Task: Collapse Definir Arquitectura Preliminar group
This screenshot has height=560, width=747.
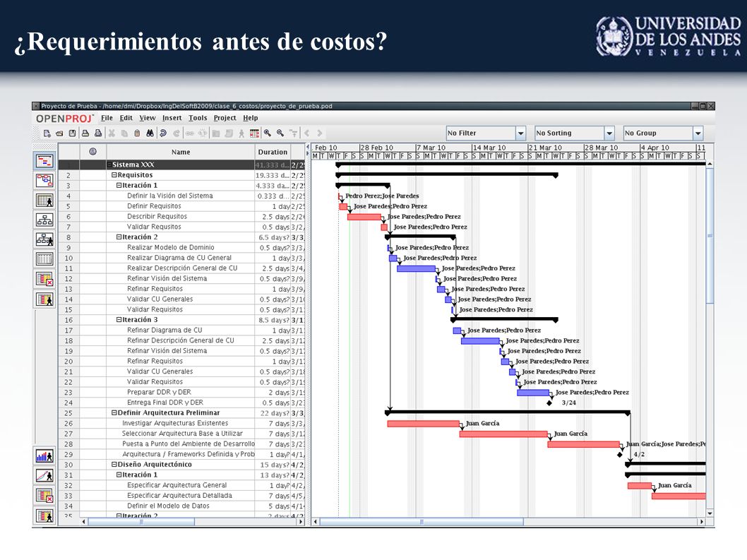Action: tap(114, 412)
